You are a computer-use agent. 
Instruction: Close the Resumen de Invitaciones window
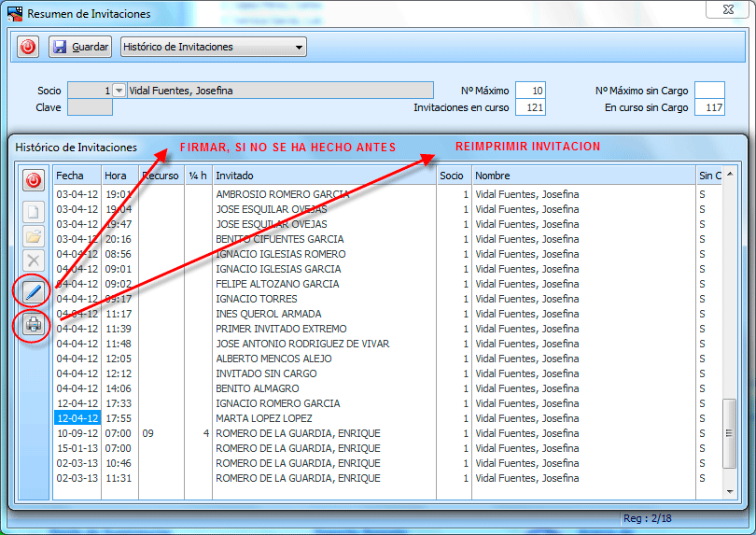724,12
